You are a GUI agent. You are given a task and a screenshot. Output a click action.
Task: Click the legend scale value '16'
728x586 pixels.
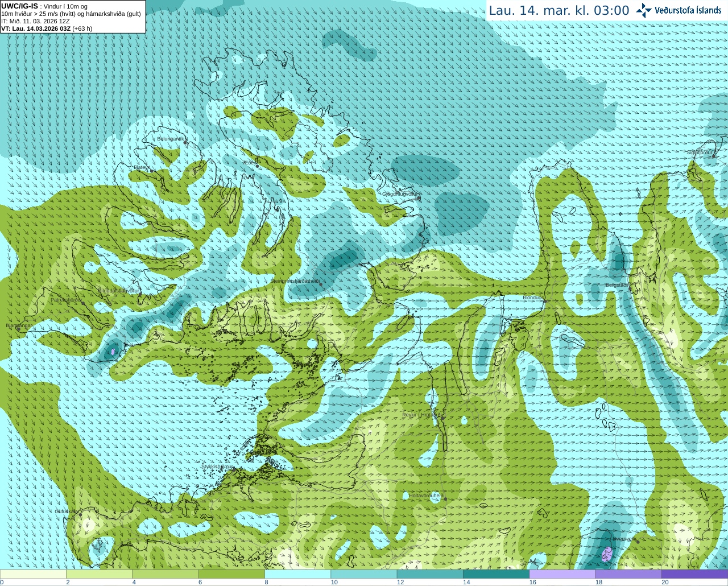(x=533, y=582)
